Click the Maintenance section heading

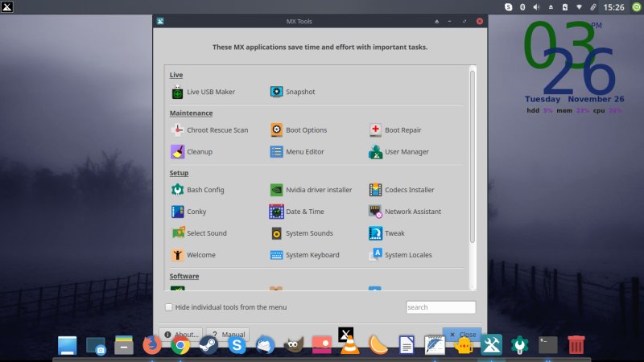click(191, 113)
